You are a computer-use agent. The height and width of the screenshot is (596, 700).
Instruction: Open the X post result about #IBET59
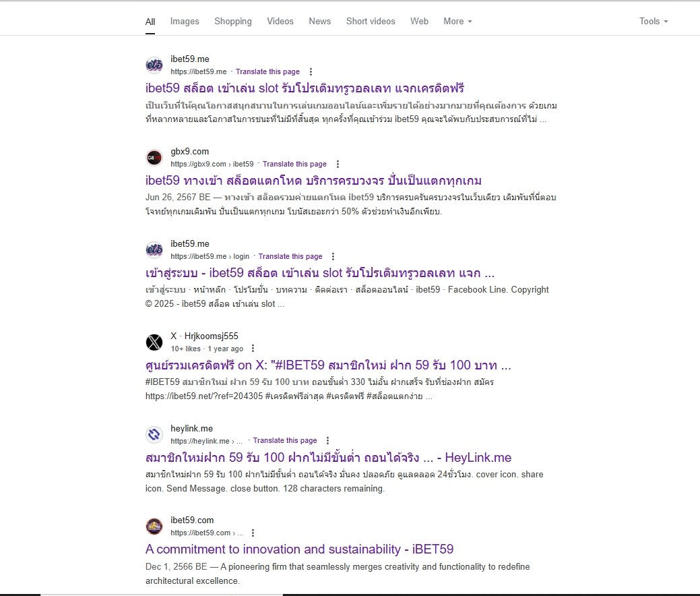(x=328, y=365)
